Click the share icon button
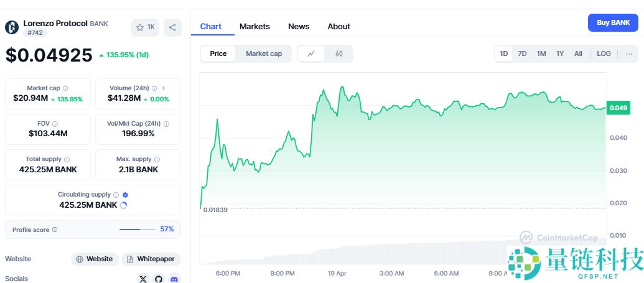The width and height of the screenshot is (644, 283). coord(172,27)
